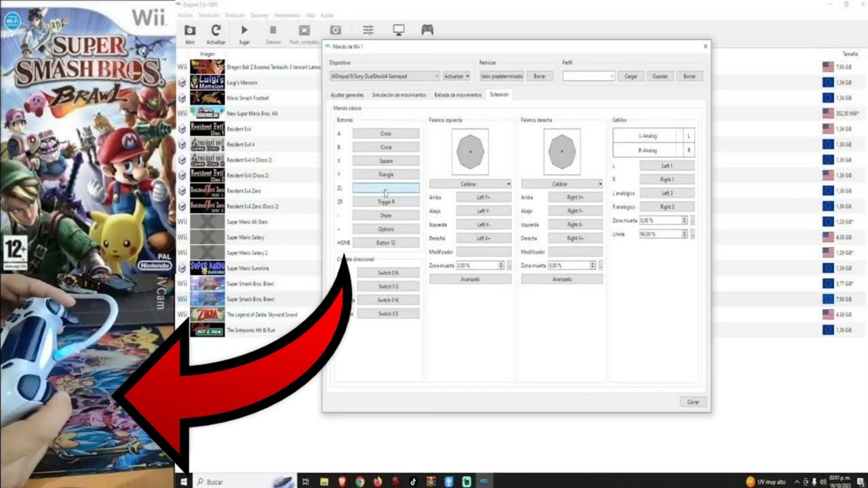Start the game with the Jugar icon
Screen dimensions: 868x488
point(245,30)
